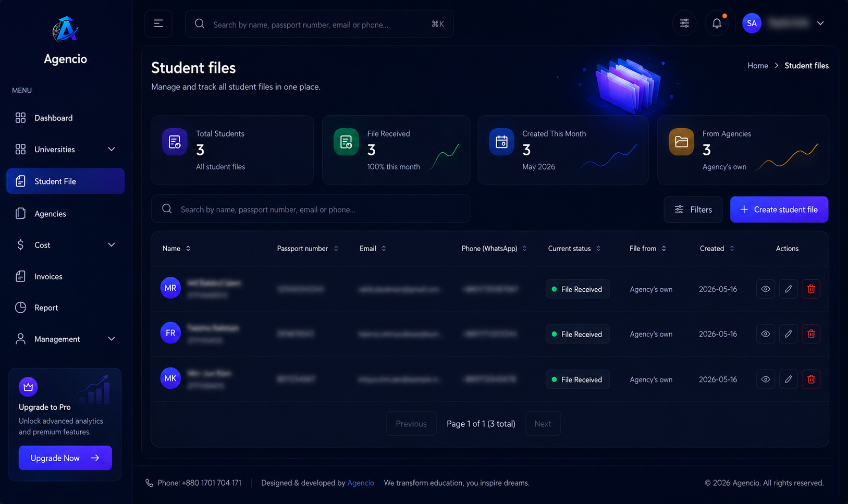Click '100% this month' text

[394, 167]
